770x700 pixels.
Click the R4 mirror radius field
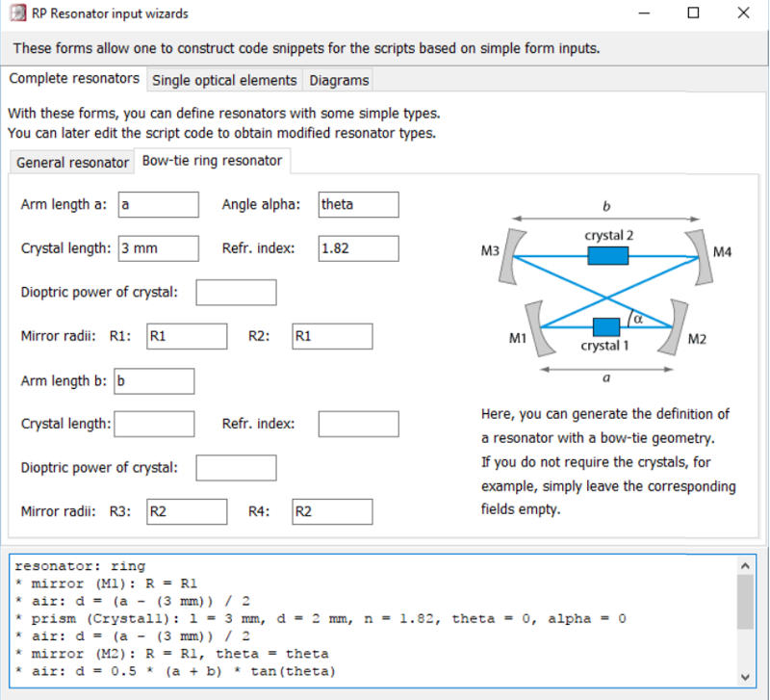point(332,512)
